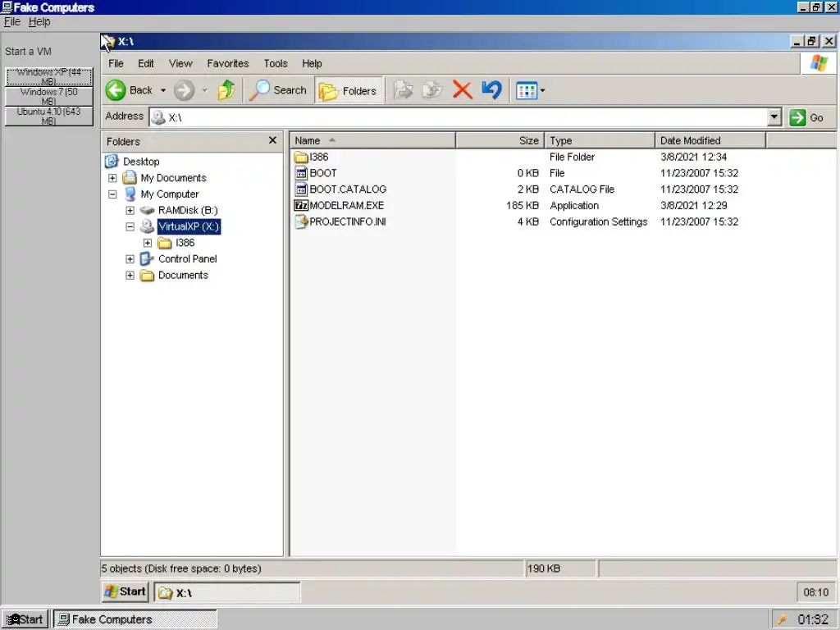Click 08:10 clock on inner taskbar
The image size is (840, 630).
pyautogui.click(x=816, y=592)
